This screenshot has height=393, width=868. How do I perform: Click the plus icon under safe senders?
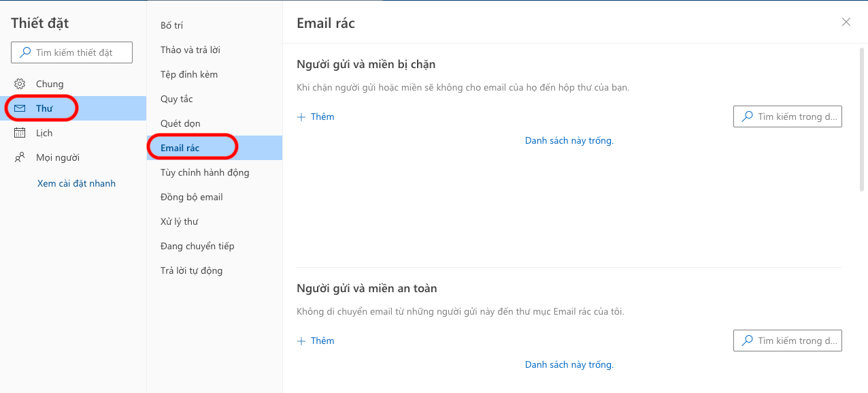click(x=302, y=341)
